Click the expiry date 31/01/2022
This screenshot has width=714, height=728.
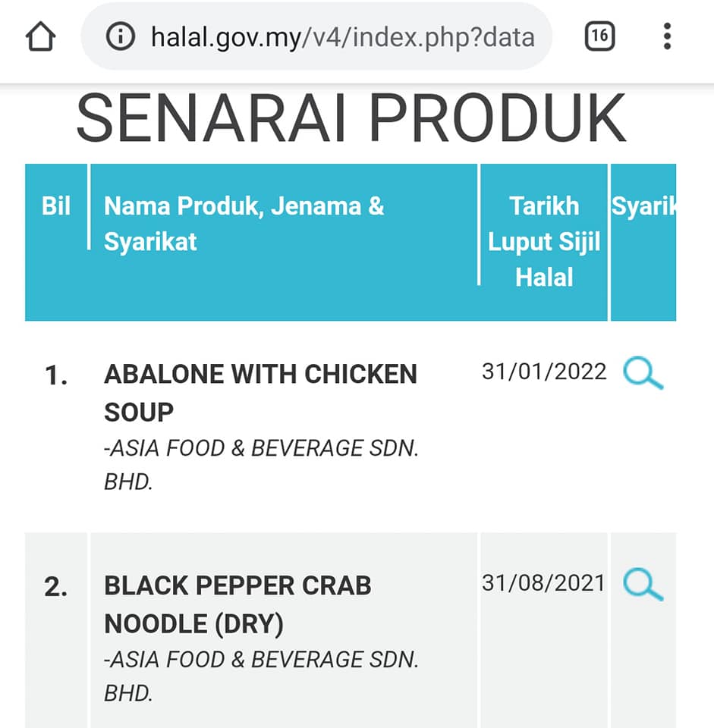tap(544, 372)
